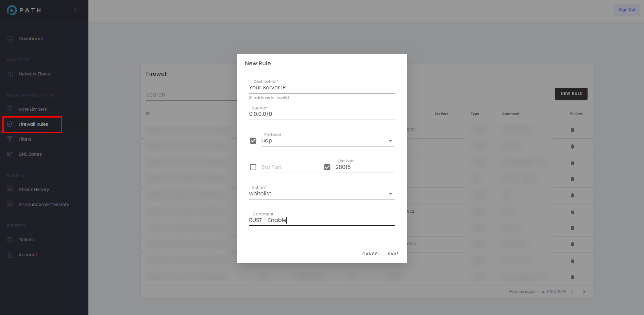Viewport: 644px width, 315px height.
Task: Click the PATH logo icon
Action: (x=12, y=10)
